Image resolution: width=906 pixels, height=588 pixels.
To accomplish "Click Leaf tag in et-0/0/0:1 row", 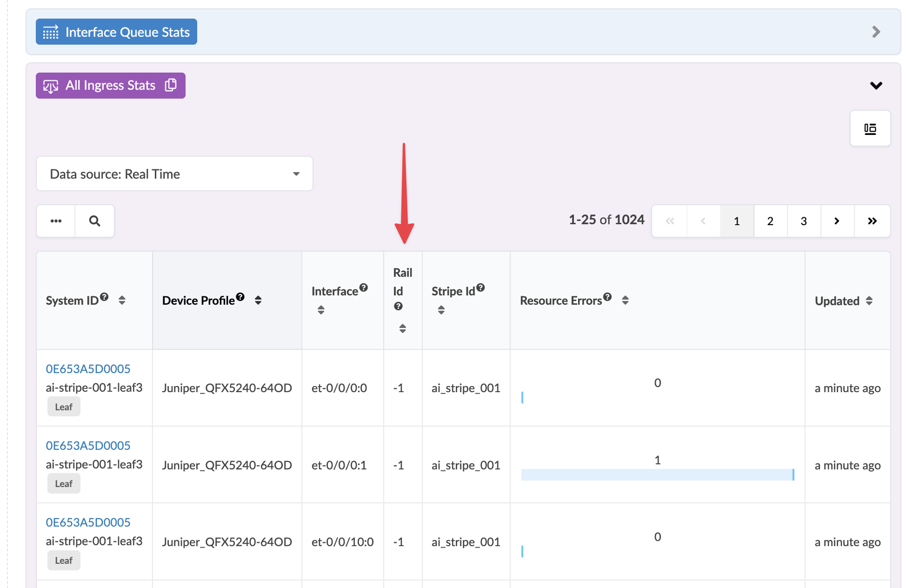I will pos(64,484).
